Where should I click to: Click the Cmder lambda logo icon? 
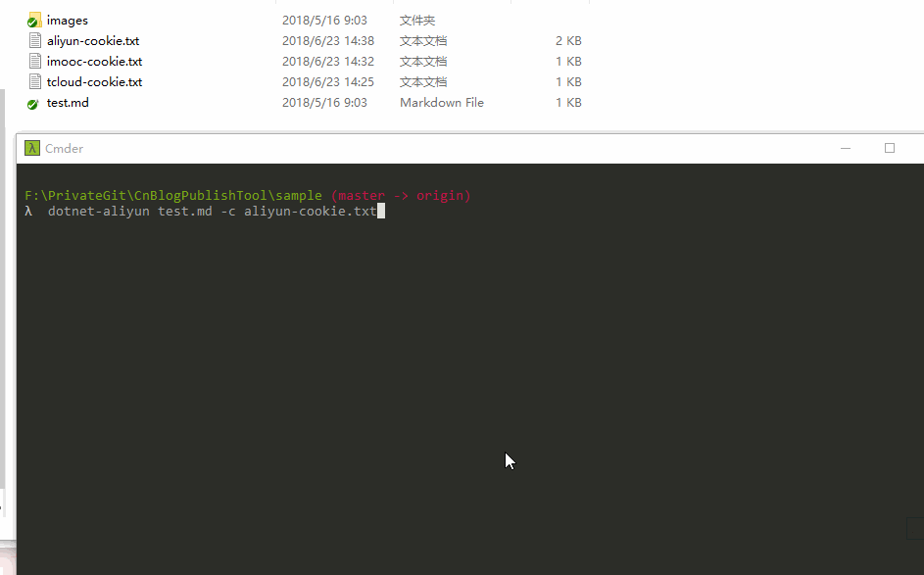tap(31, 148)
